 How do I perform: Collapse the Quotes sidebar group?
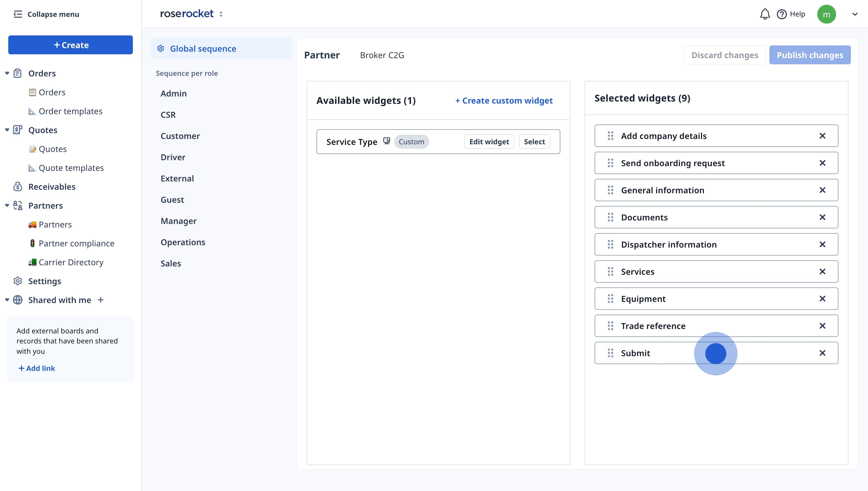pyautogui.click(x=7, y=130)
